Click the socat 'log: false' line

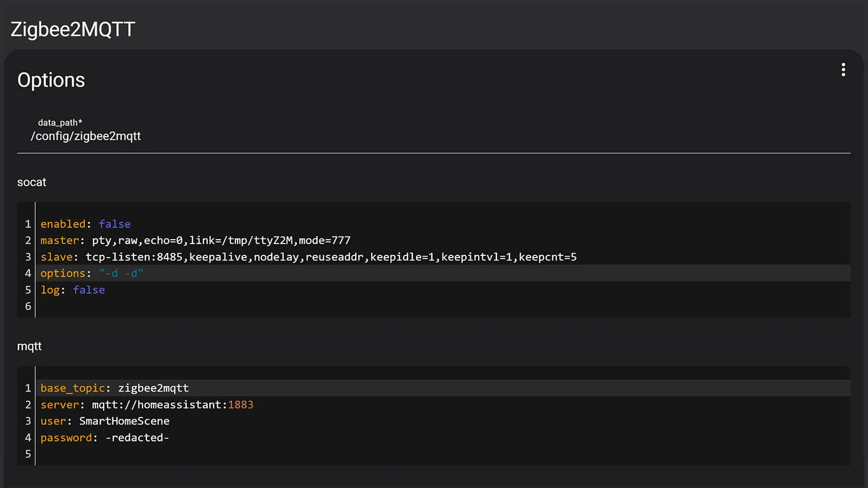coord(73,290)
